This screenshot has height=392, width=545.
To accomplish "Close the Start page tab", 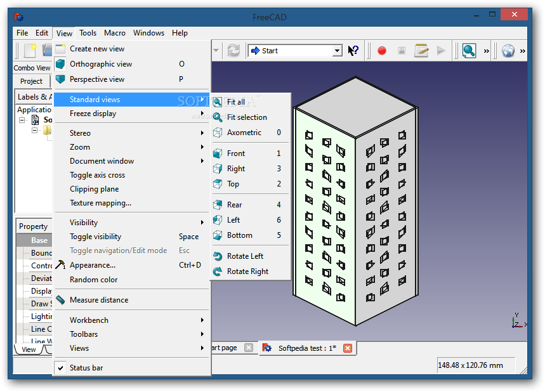I will (249, 348).
